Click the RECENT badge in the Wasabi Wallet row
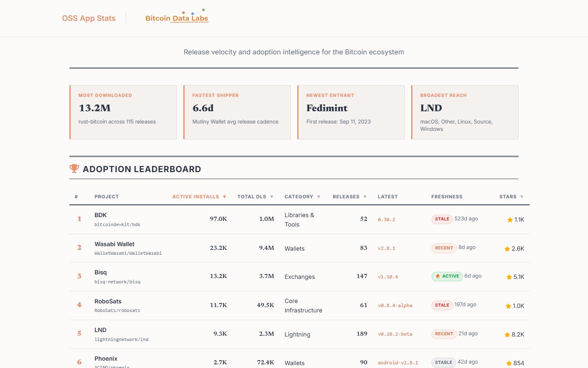Viewport: 588px width, 368px height. point(444,248)
